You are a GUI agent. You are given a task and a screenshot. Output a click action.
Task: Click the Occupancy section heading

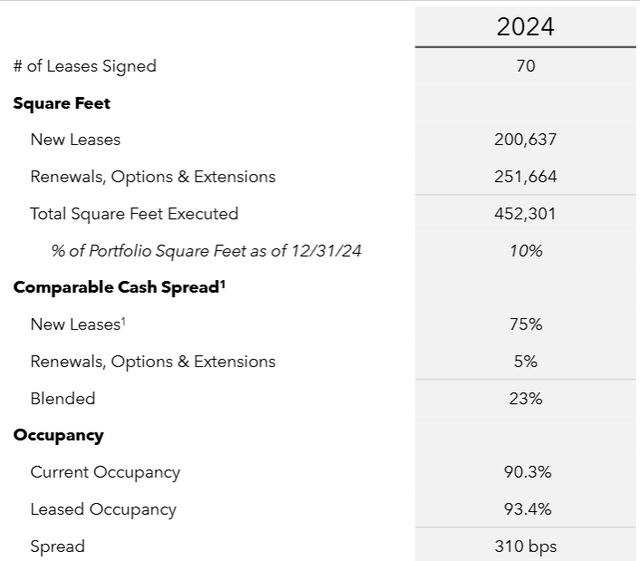[58, 435]
